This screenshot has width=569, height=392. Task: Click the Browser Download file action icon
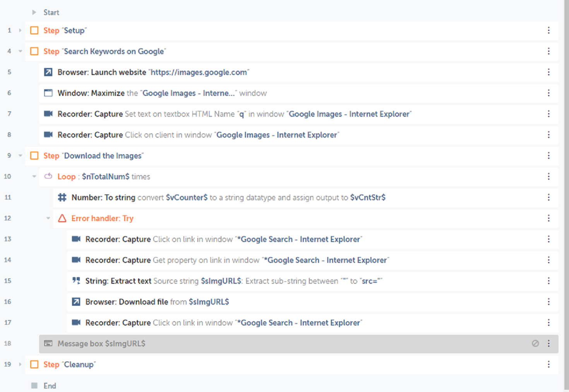pos(76,302)
